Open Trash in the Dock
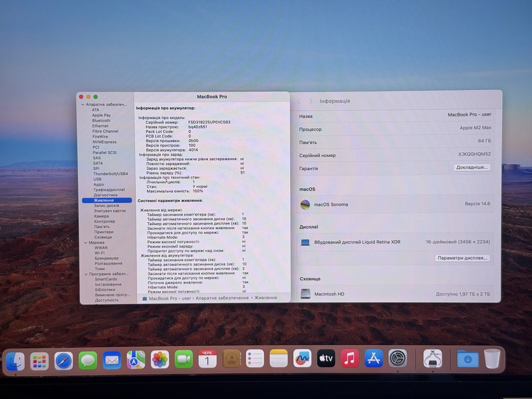This screenshot has height=399, width=532. pos(492,359)
